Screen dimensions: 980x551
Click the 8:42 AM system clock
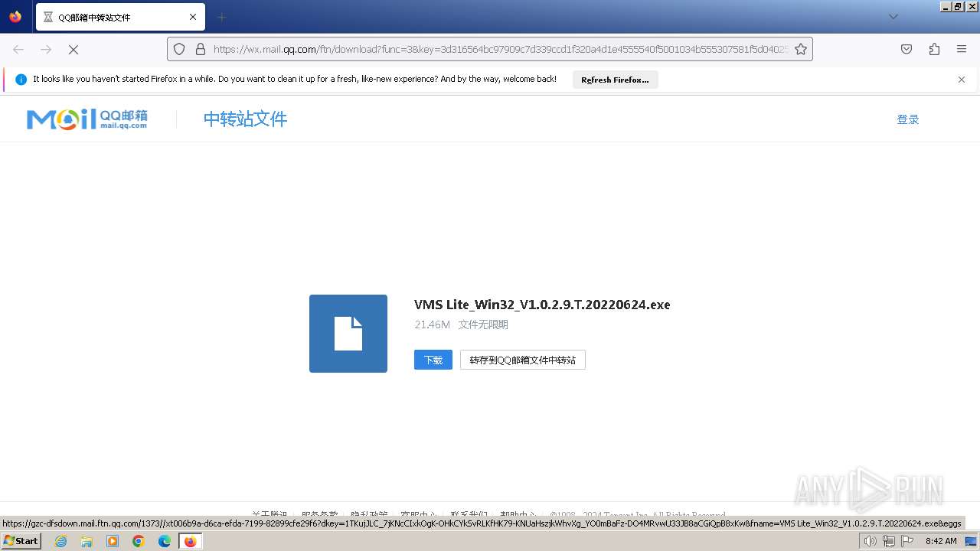coord(941,541)
